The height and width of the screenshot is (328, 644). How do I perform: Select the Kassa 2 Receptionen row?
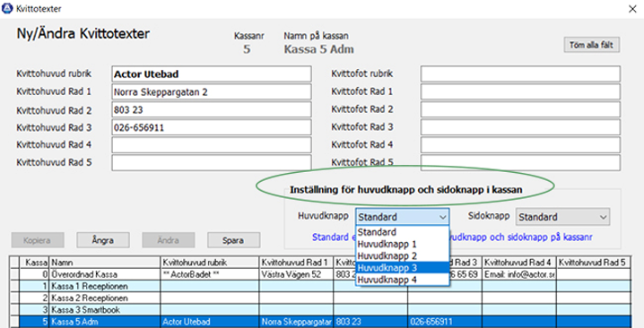(x=320, y=298)
